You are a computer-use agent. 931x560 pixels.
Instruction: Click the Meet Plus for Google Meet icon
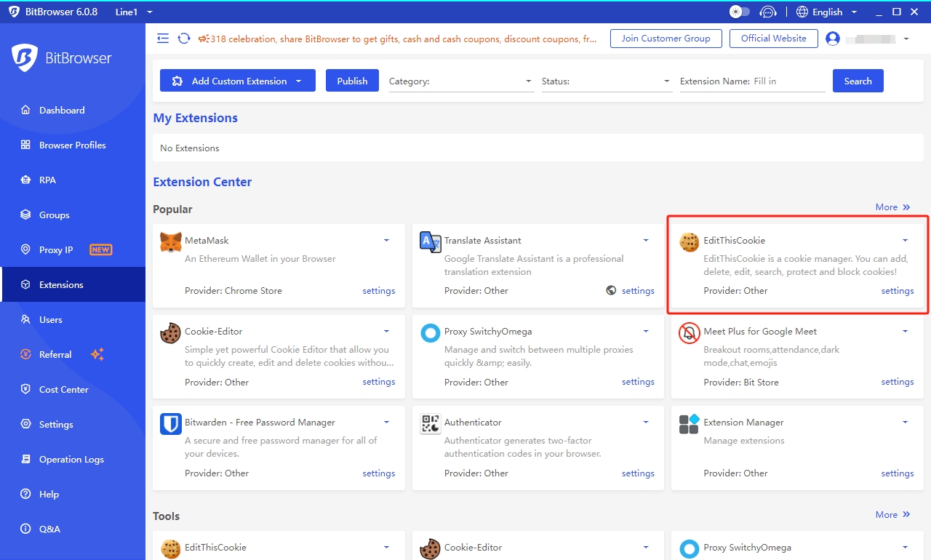click(x=690, y=333)
